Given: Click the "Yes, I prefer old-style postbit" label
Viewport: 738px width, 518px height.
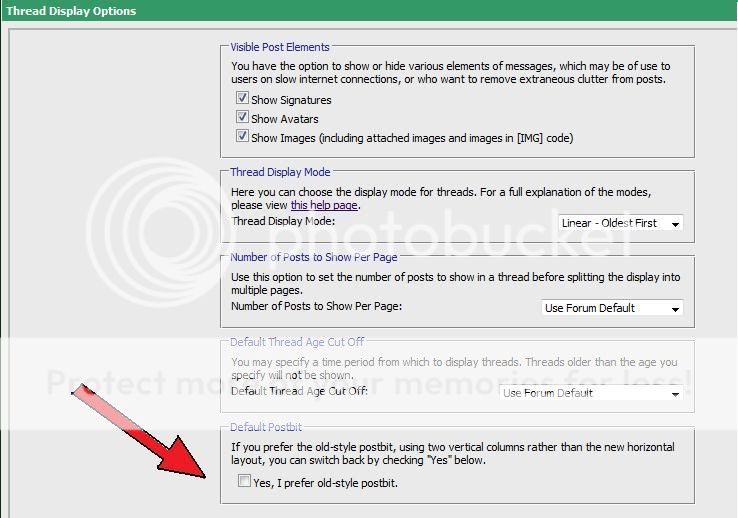Looking at the screenshot, I should [325, 483].
